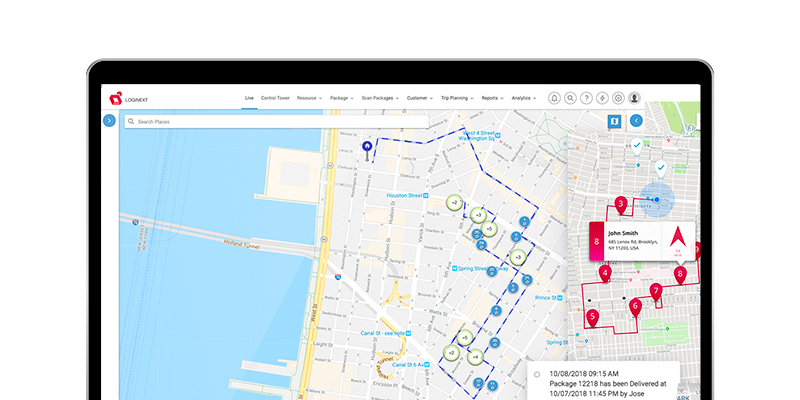Screen dimensions: 800x400
Task: Open the Analytics dropdown menu
Action: coord(523,98)
